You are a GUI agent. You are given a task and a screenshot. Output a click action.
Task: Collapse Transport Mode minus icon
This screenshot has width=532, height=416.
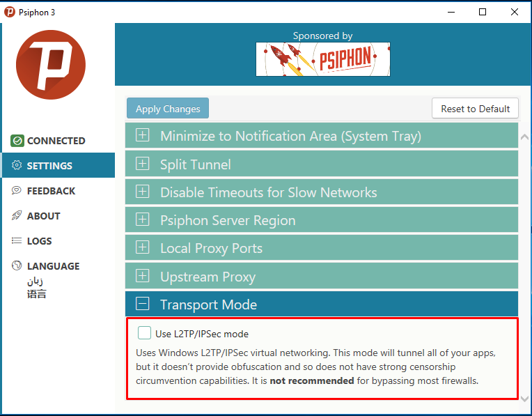coord(143,304)
